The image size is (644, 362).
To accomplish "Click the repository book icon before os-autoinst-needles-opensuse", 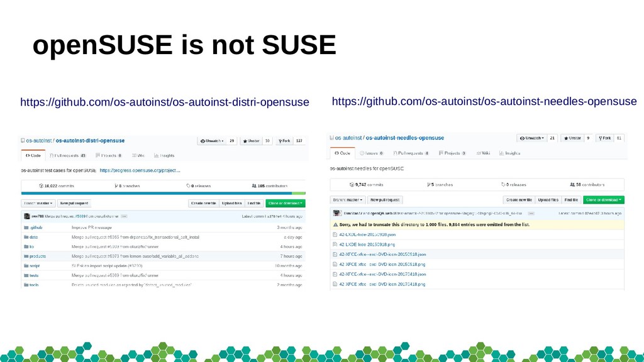I will point(332,138).
